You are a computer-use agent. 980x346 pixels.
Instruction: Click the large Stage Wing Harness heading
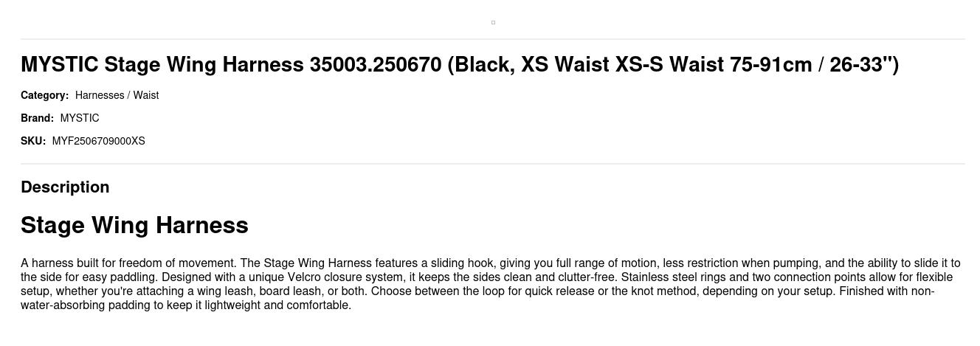coord(134,225)
